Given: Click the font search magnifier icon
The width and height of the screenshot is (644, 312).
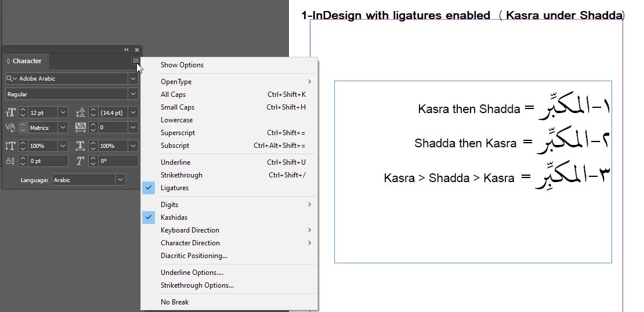Looking at the screenshot, I should tap(12, 78).
